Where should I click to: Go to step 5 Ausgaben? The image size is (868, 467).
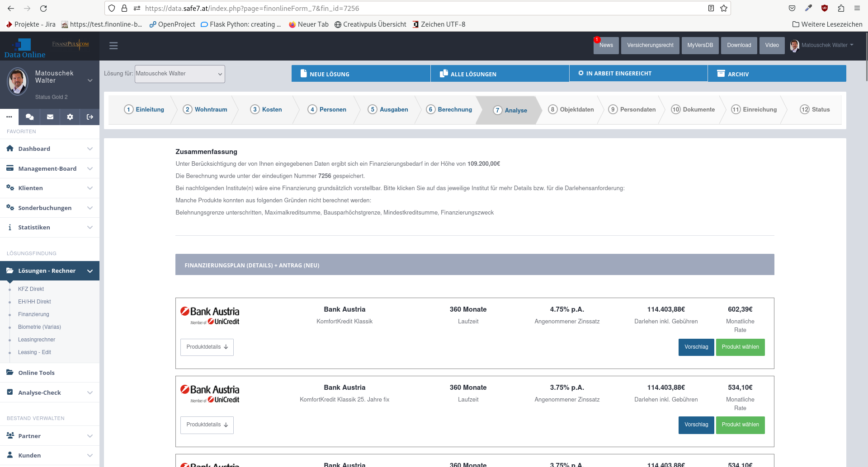(x=388, y=109)
